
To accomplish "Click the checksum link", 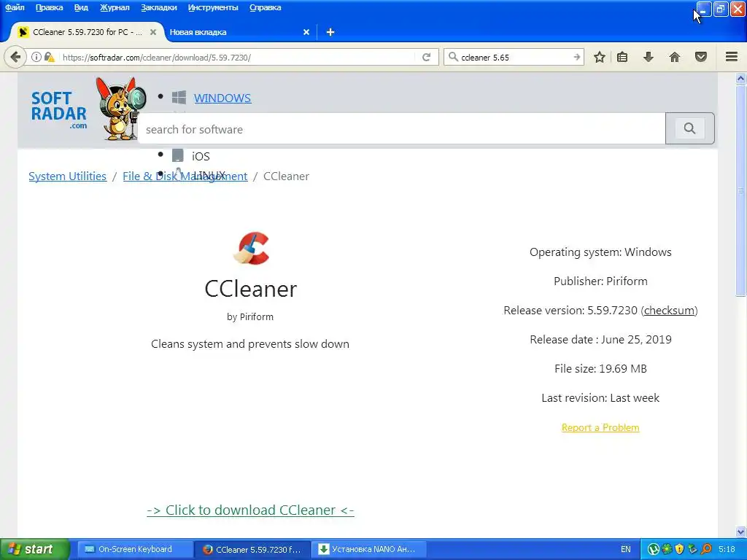I will pos(670,311).
